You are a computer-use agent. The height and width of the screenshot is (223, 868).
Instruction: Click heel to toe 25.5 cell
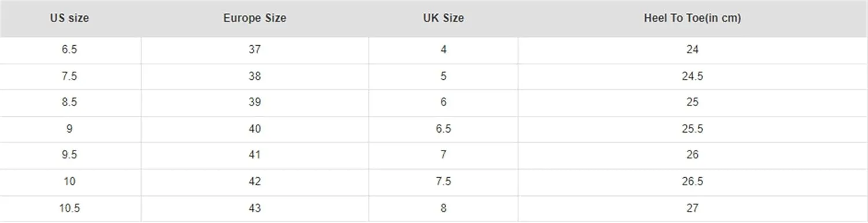pos(693,129)
